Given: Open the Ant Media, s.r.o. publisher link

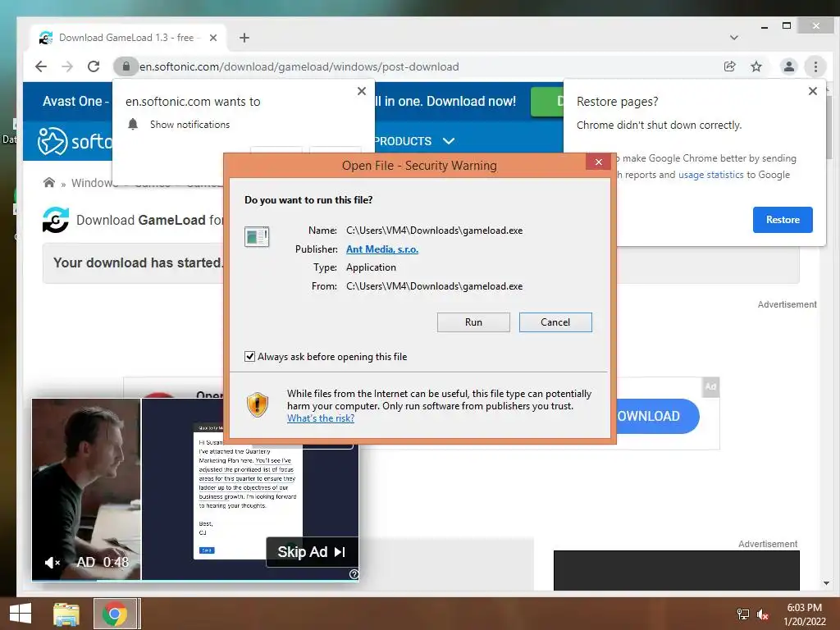Looking at the screenshot, I should (382, 249).
